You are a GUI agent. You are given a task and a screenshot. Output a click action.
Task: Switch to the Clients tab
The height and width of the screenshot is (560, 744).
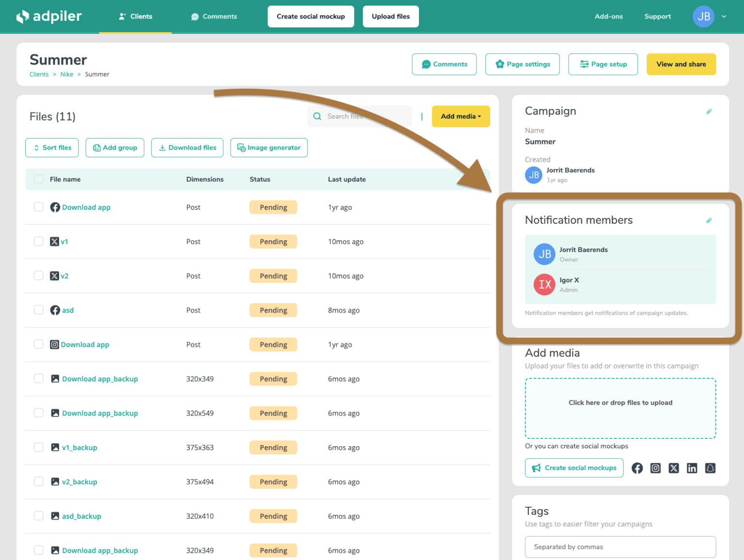coord(135,16)
